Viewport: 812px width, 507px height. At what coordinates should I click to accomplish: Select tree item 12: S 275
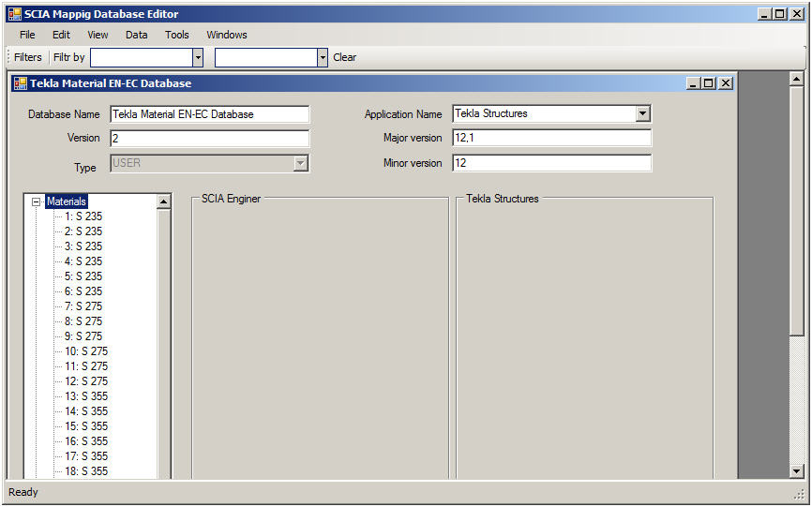click(86, 381)
